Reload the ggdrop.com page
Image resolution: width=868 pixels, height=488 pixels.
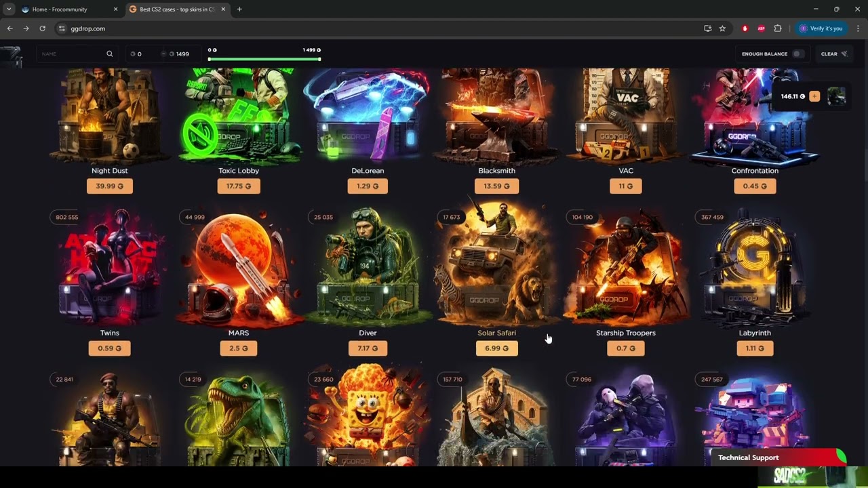click(42, 28)
